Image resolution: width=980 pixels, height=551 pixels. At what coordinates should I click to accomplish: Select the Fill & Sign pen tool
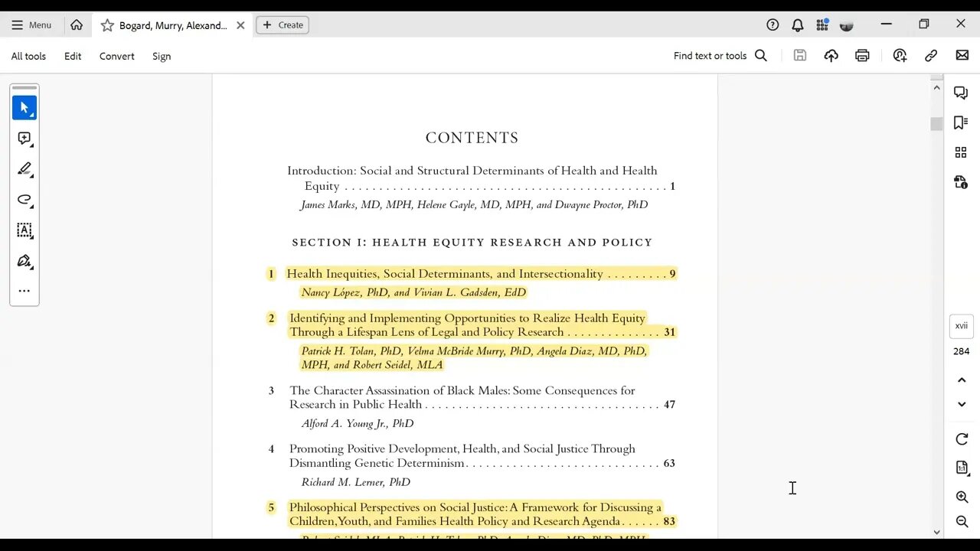(24, 261)
